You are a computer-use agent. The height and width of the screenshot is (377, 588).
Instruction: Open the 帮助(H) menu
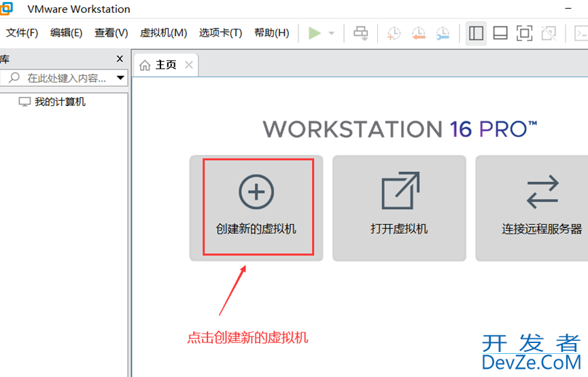tap(271, 33)
